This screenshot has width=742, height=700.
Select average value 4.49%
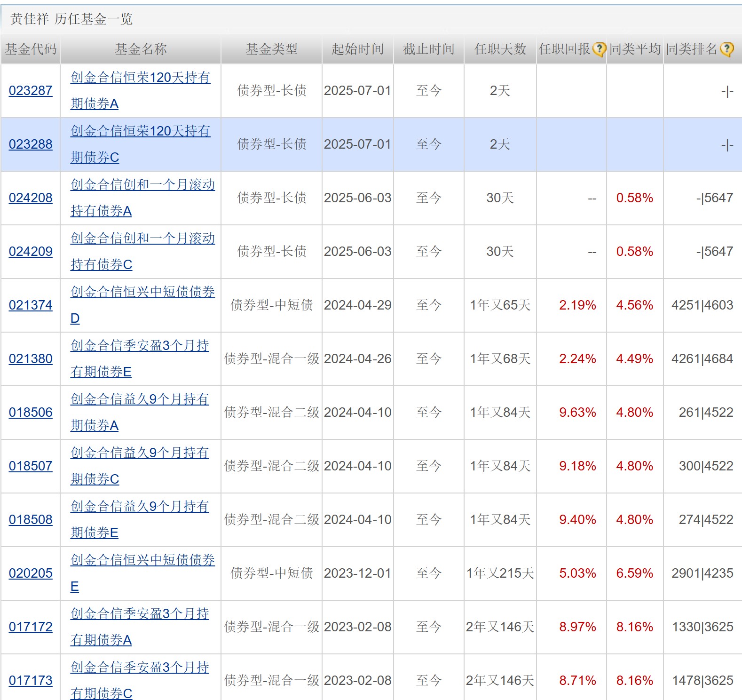(x=635, y=358)
